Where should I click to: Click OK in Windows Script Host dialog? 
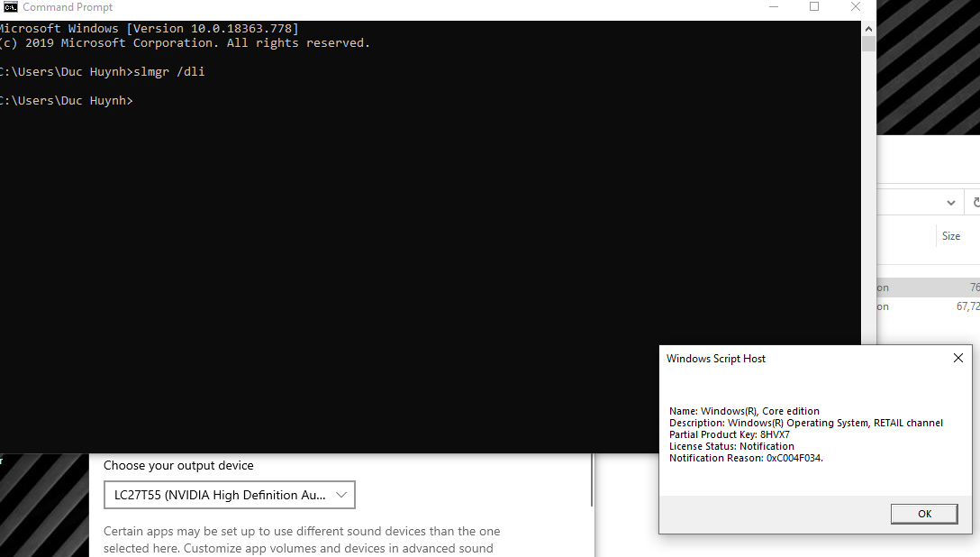pos(924,513)
